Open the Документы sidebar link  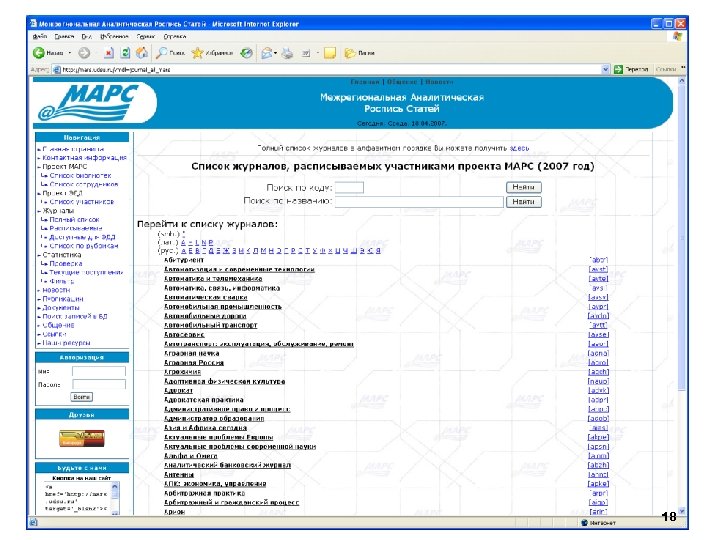(x=61, y=308)
